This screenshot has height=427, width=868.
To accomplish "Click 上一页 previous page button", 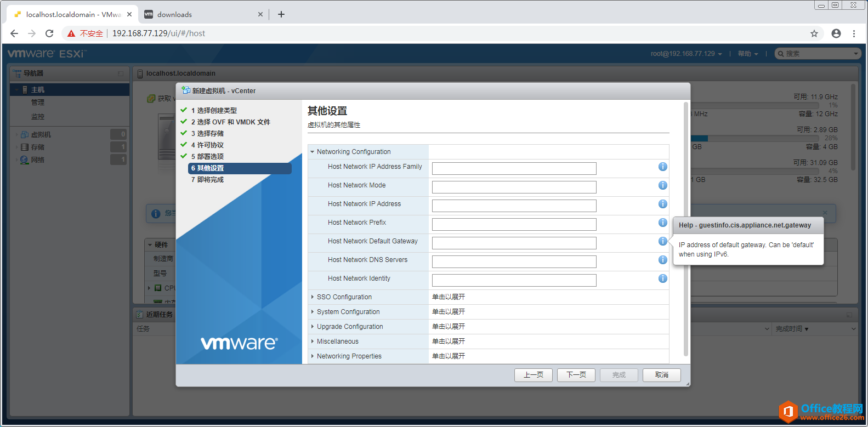I will click(x=534, y=375).
